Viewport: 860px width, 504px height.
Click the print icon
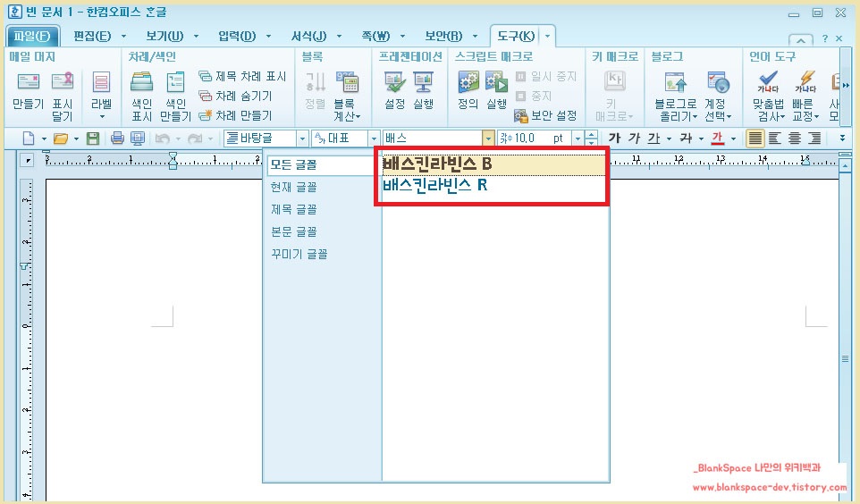tap(117, 139)
